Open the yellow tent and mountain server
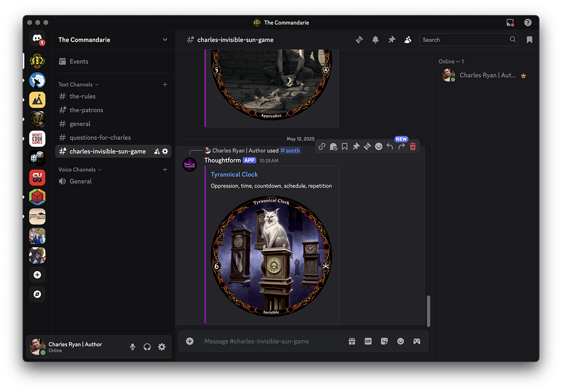The image size is (562, 392). click(x=37, y=100)
